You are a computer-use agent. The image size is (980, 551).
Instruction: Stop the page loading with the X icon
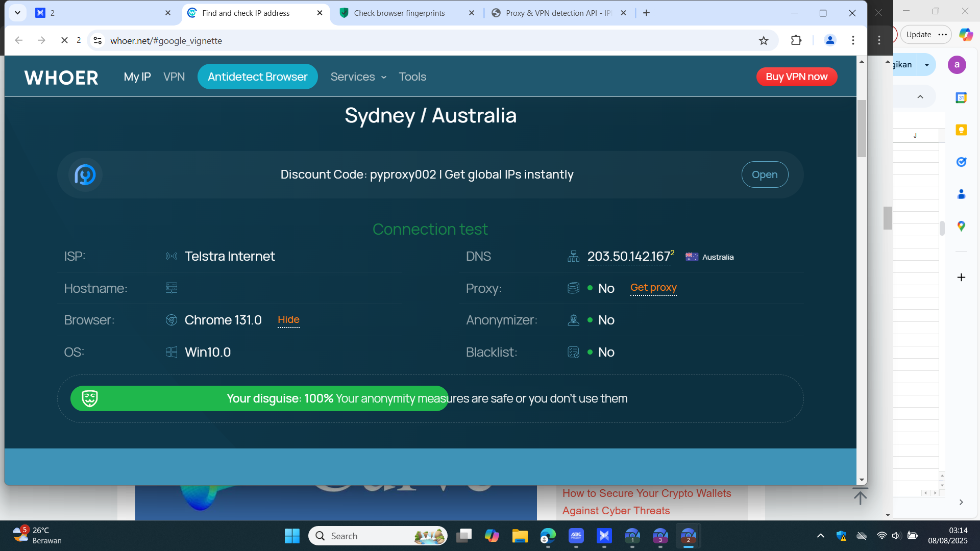coord(64,40)
